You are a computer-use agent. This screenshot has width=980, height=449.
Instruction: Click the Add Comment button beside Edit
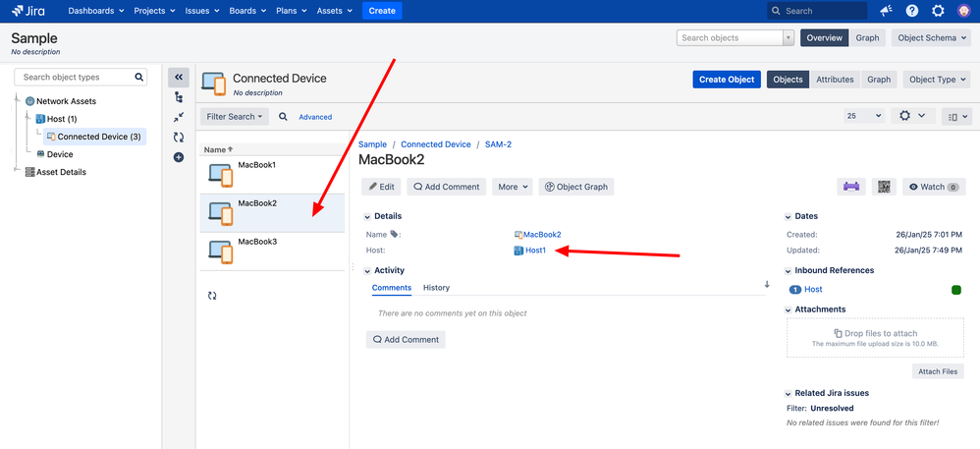tap(446, 187)
